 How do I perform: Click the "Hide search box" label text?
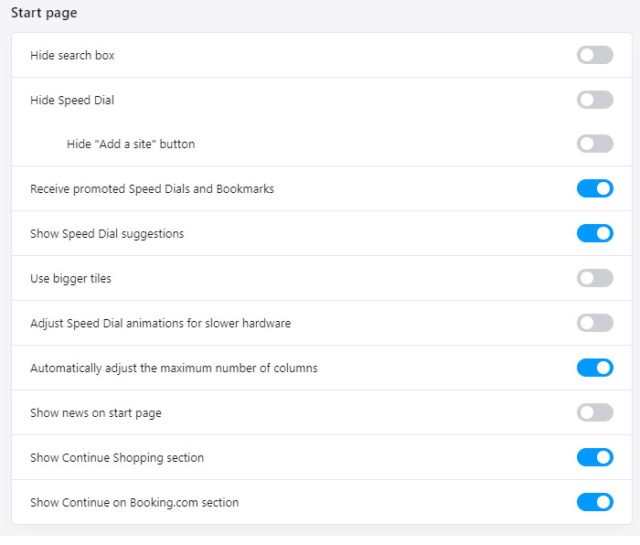[x=72, y=55]
